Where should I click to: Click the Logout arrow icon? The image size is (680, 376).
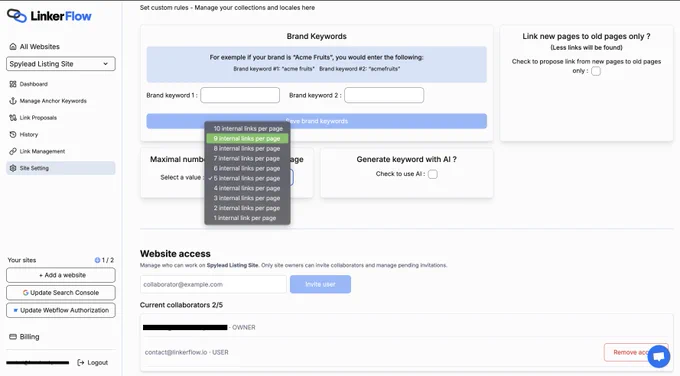click(x=81, y=363)
